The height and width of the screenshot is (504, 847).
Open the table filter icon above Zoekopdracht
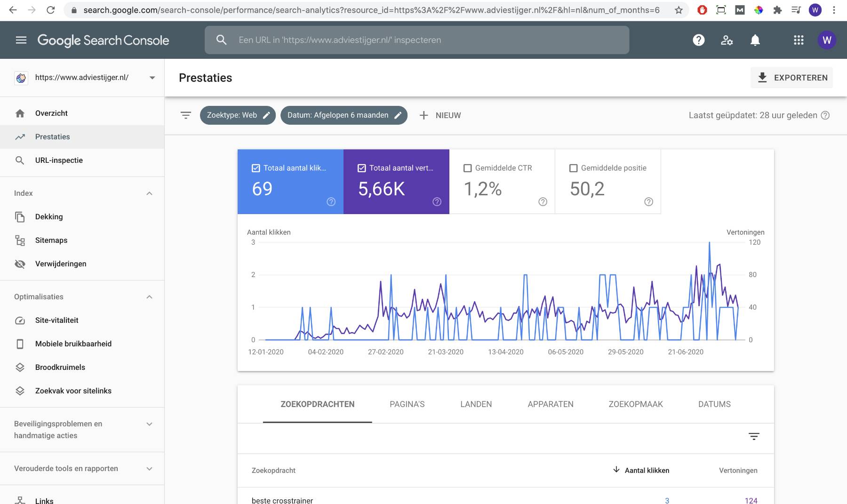pyautogui.click(x=754, y=437)
